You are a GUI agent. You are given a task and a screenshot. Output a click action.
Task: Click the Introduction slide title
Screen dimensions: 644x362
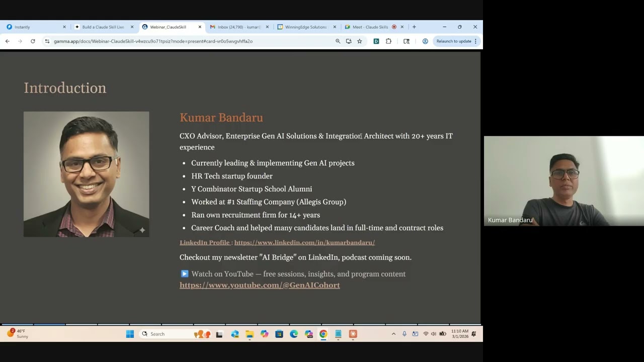65,88
